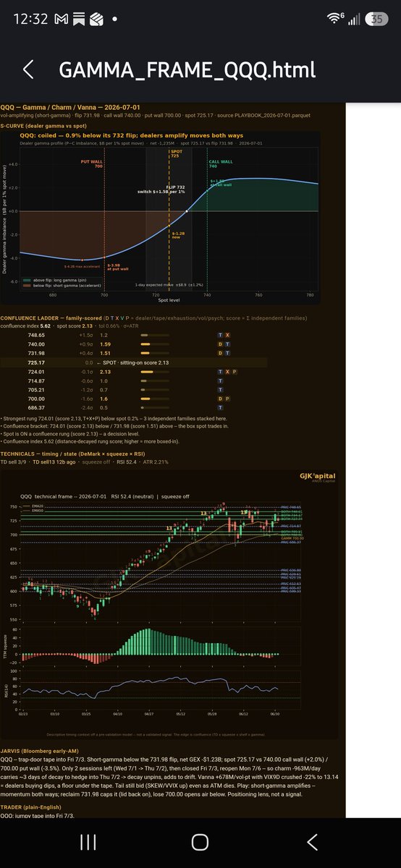This screenshot has height=868, width=401.
Task: Tap the RSI(14) line panel
Action: click(161, 691)
